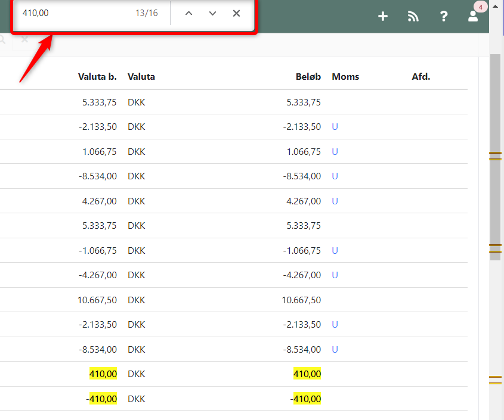Open the U moms link for 4.267,00
This screenshot has height=420, width=504.
coord(335,201)
